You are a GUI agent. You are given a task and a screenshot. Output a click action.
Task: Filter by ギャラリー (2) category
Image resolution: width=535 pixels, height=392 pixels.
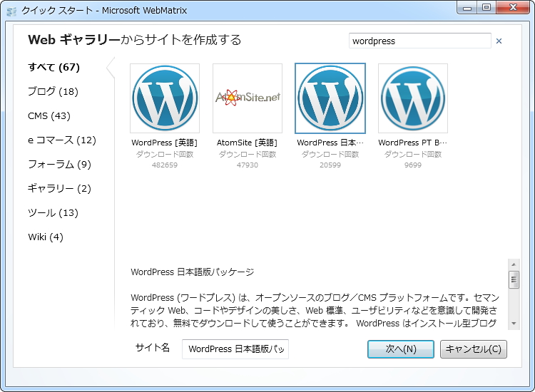tap(59, 188)
